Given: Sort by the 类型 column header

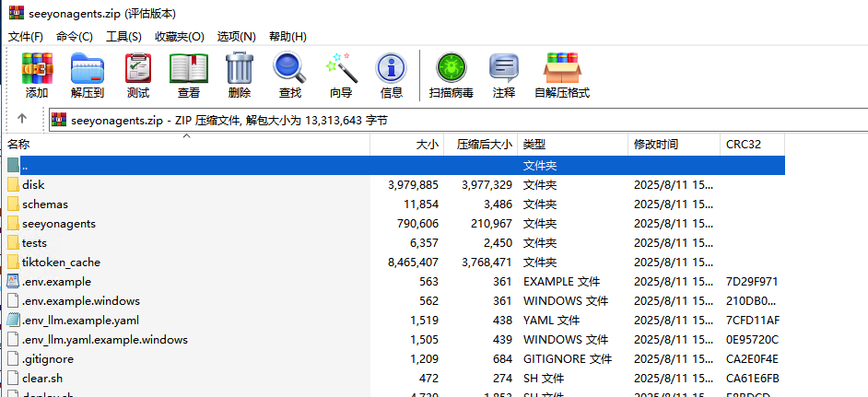Looking at the screenshot, I should pos(572,145).
